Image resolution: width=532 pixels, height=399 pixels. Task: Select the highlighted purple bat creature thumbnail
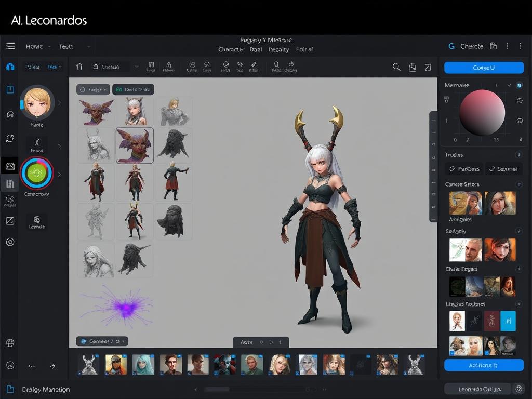135,145
